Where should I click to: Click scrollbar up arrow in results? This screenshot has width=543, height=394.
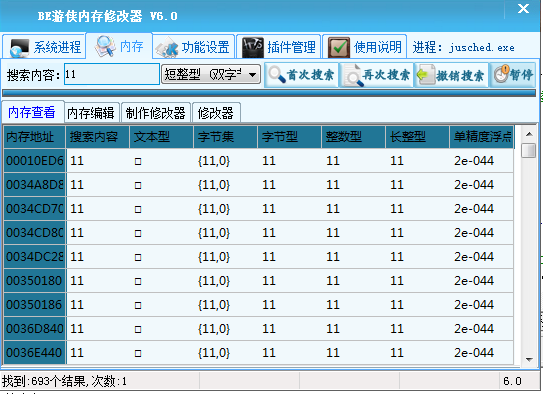pyautogui.click(x=529, y=134)
